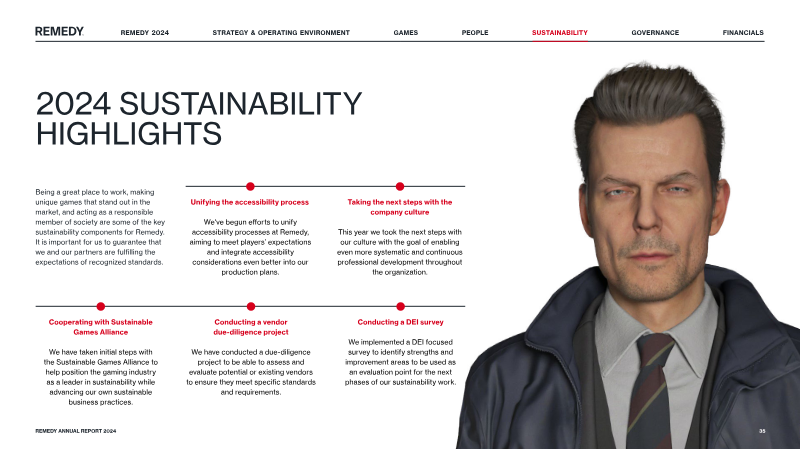Click red dot above Unifying the accessibility process

click(x=250, y=186)
